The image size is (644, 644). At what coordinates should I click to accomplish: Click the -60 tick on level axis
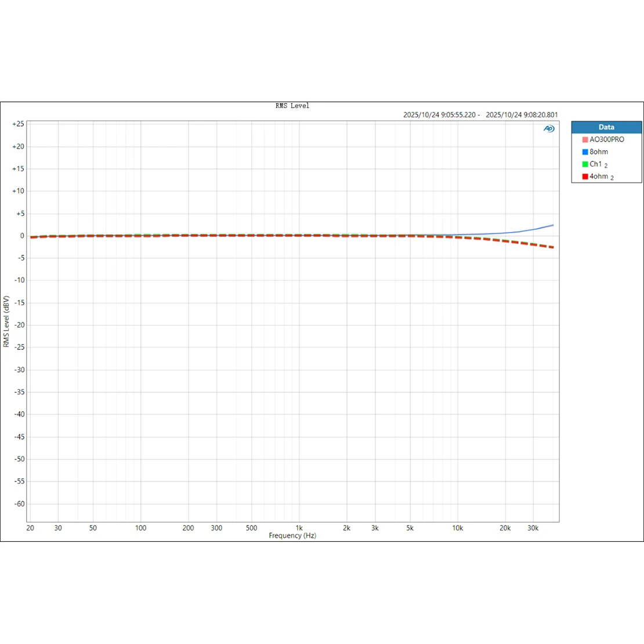click(x=19, y=504)
